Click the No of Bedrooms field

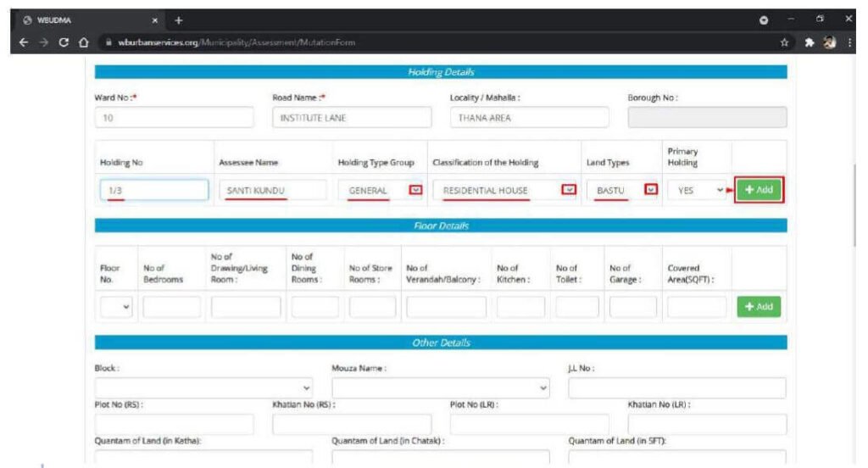point(172,306)
